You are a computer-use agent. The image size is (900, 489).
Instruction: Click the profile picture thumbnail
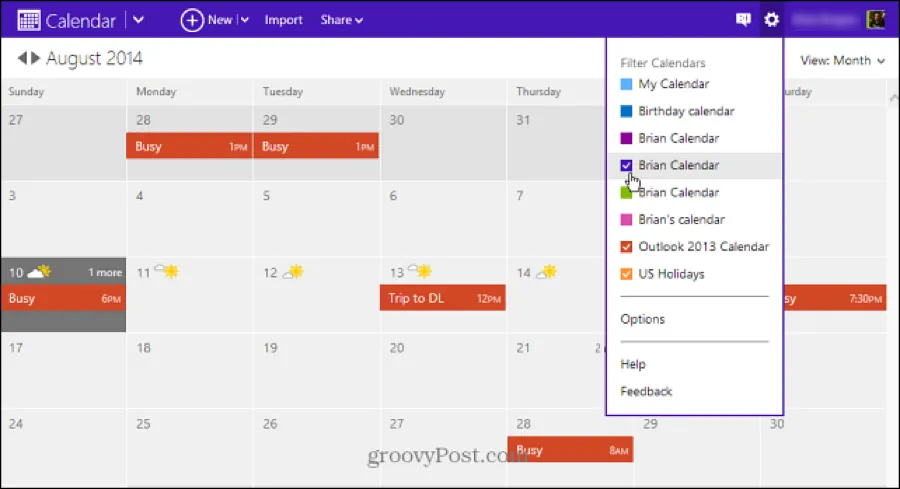875,20
